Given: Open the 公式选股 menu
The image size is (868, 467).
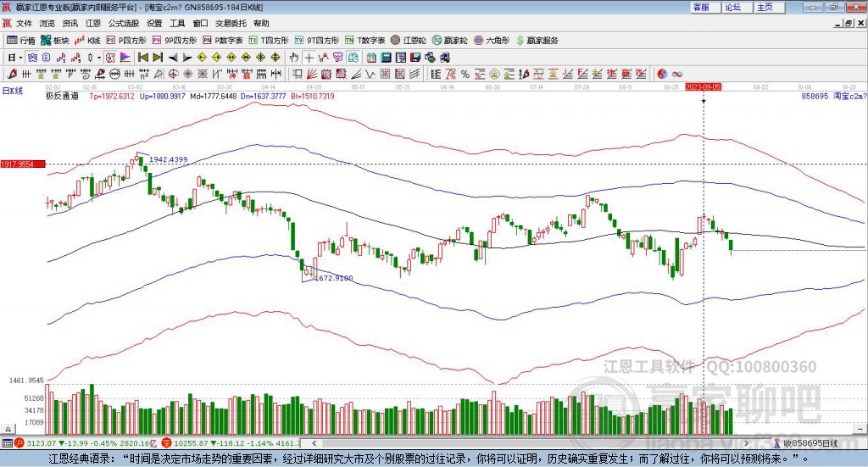Looking at the screenshot, I should [124, 23].
